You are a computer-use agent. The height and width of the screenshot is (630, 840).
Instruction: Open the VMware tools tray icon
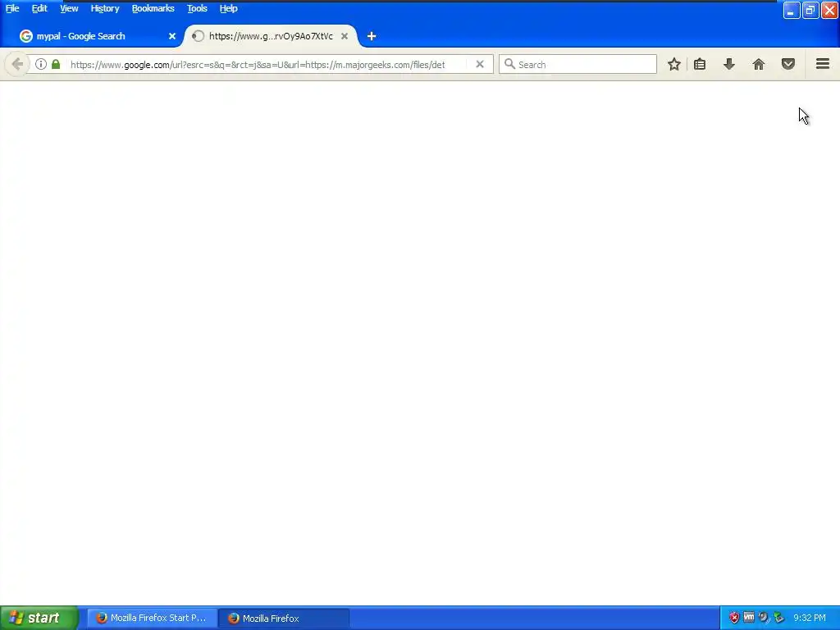coord(749,618)
